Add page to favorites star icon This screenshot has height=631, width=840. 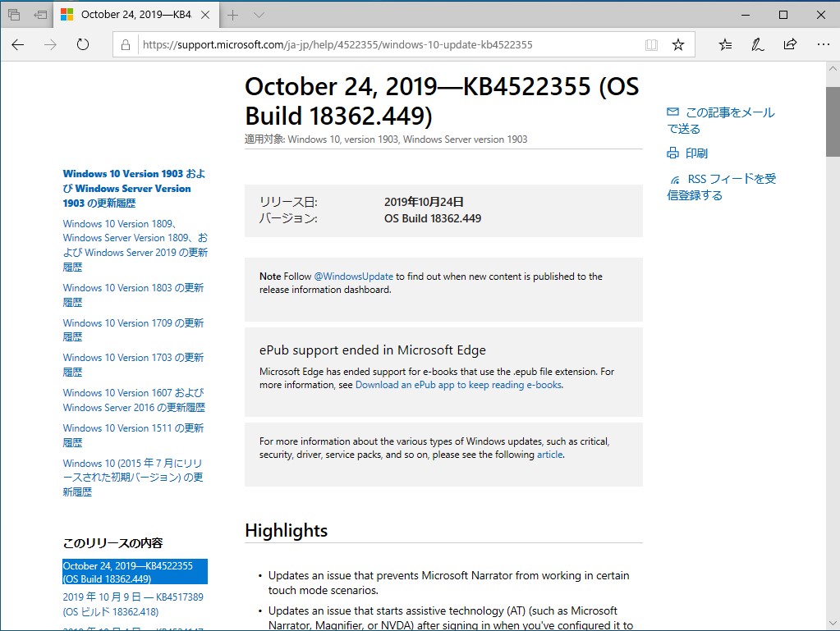pyautogui.click(x=678, y=45)
